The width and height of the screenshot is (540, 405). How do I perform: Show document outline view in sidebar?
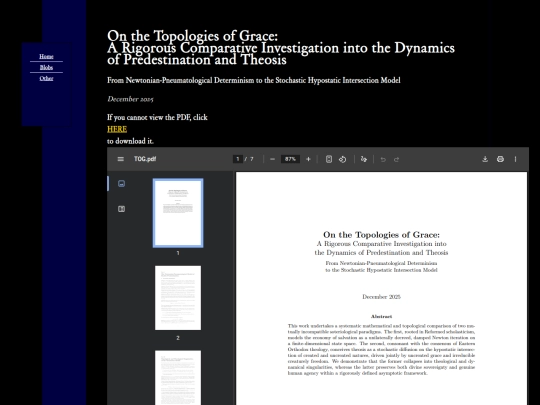pyautogui.click(x=122, y=209)
